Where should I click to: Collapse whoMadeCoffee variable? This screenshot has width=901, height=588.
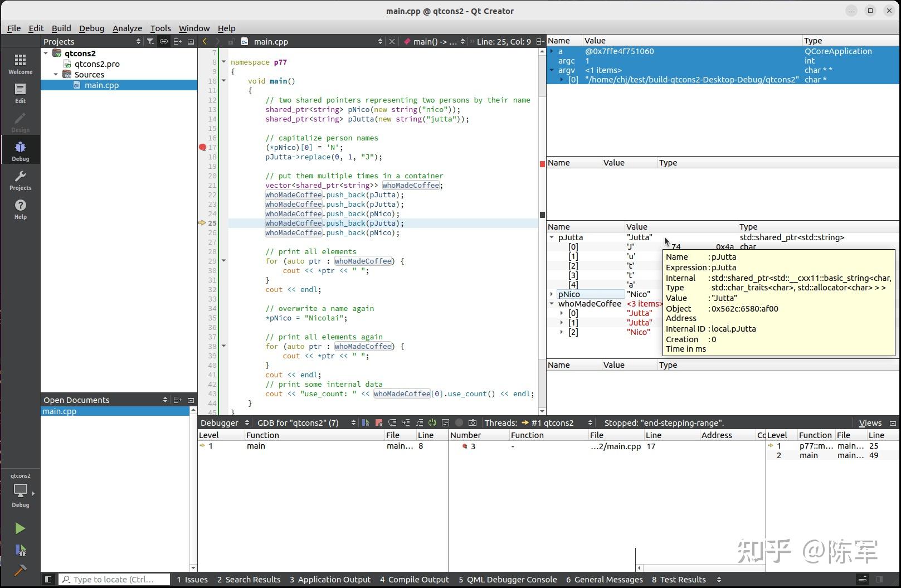552,304
